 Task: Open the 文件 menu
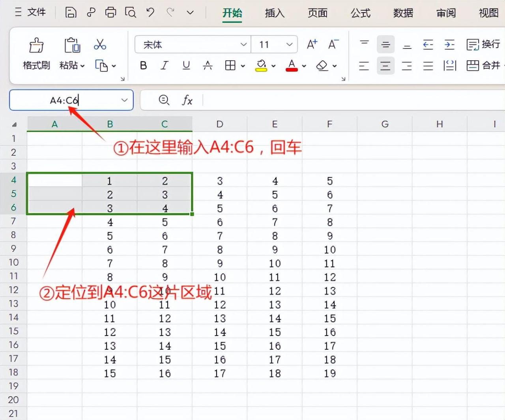pos(30,13)
